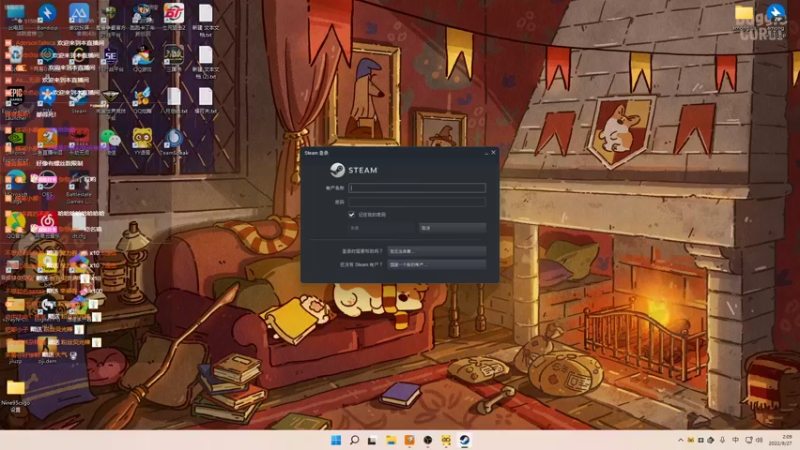
Task: Click the create a new account button
Action: 436,264
